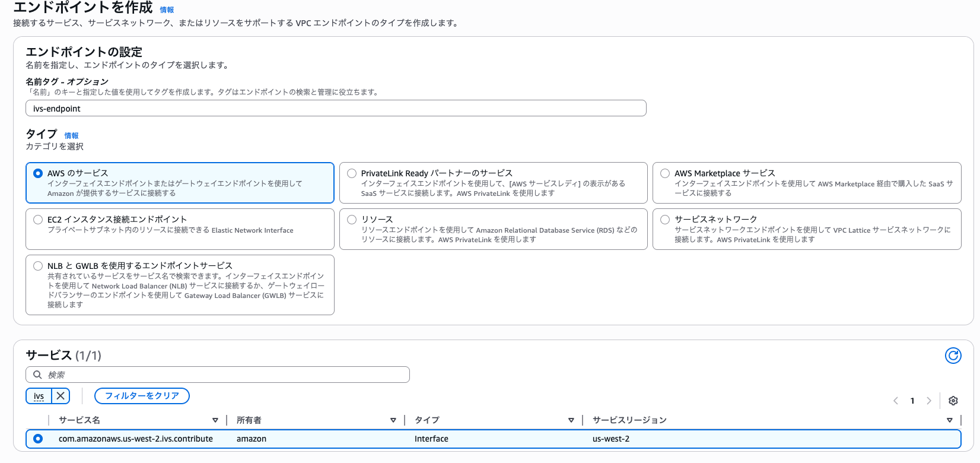Click the サービスリージョン column header

coord(629,420)
